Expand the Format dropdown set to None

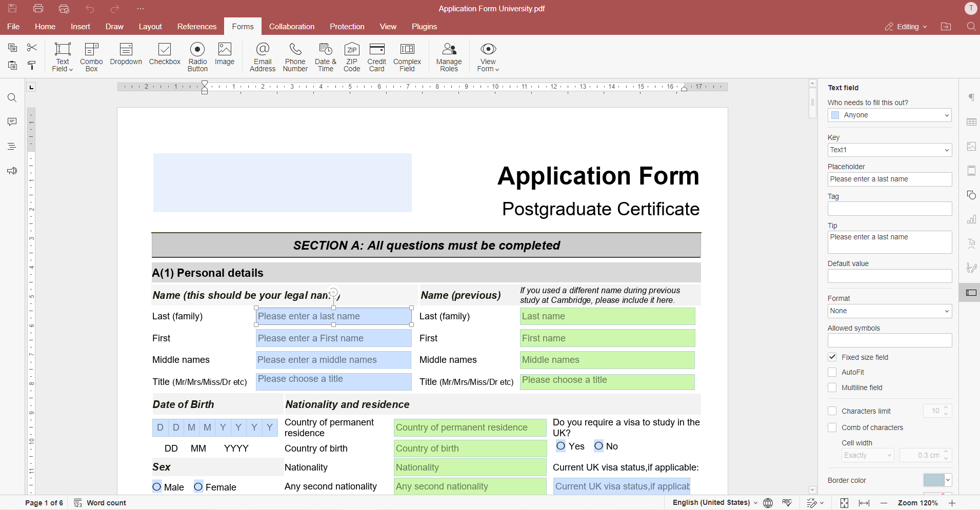click(889, 311)
